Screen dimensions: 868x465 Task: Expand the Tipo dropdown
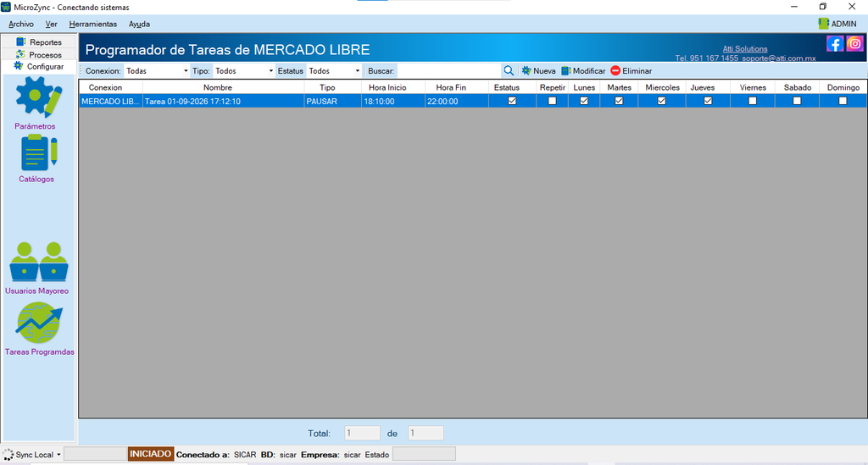pos(270,71)
